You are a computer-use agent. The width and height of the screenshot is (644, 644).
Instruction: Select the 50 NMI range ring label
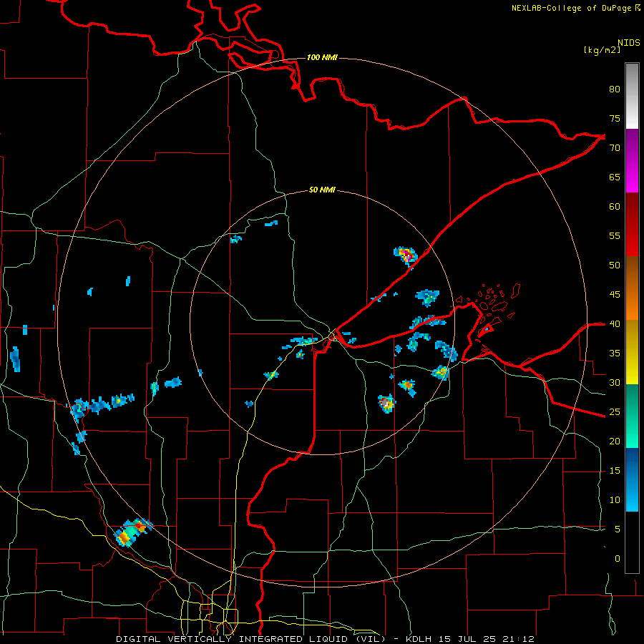pos(322,190)
